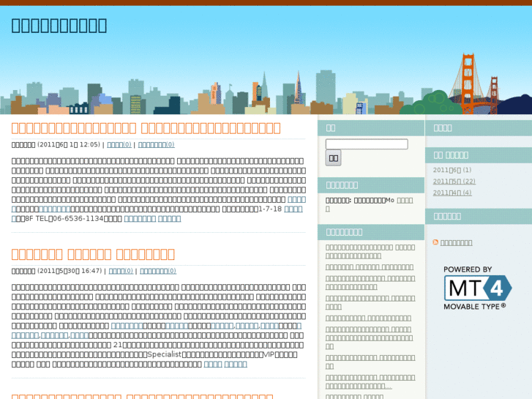532x399 pixels.
Task: Open the Movable Type 4 badge
Action: (x=477, y=288)
